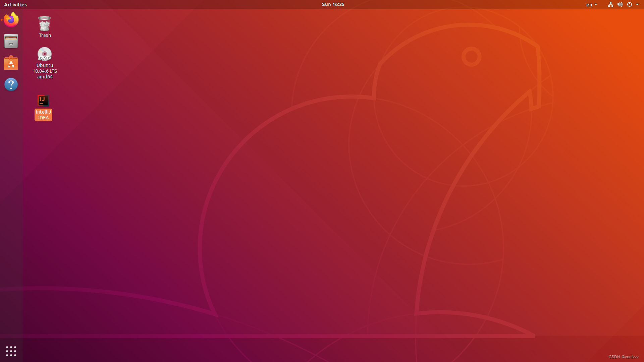Open the Sun 16:25 clock menu
644x362 pixels.
(x=333, y=4)
